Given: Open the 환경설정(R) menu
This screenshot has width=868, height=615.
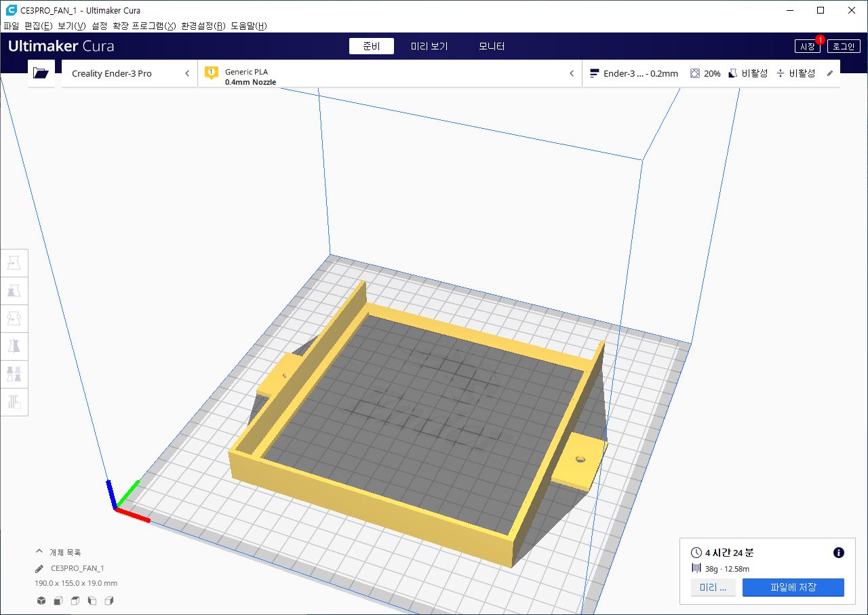Looking at the screenshot, I should (203, 26).
